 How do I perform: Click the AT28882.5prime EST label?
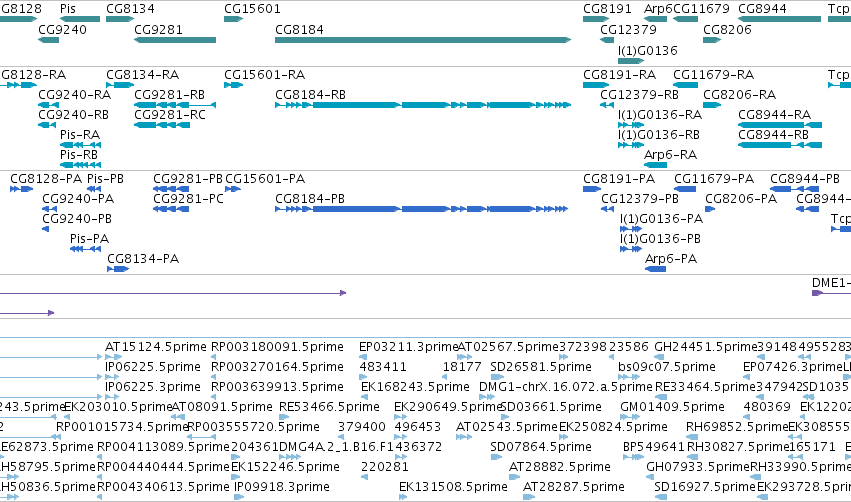coord(560,467)
